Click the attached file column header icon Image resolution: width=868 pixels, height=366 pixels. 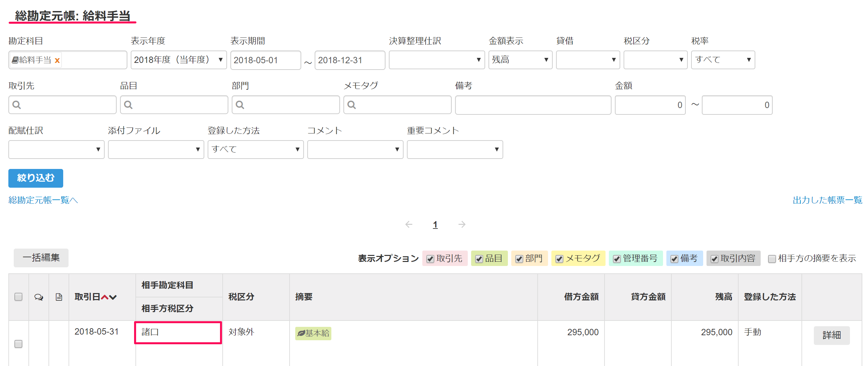coord(59,297)
